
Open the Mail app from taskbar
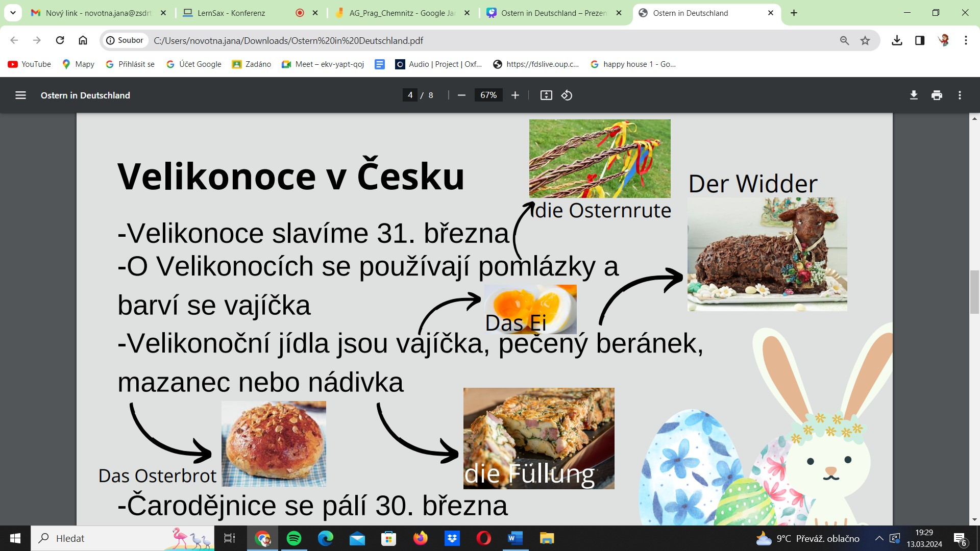tap(357, 538)
